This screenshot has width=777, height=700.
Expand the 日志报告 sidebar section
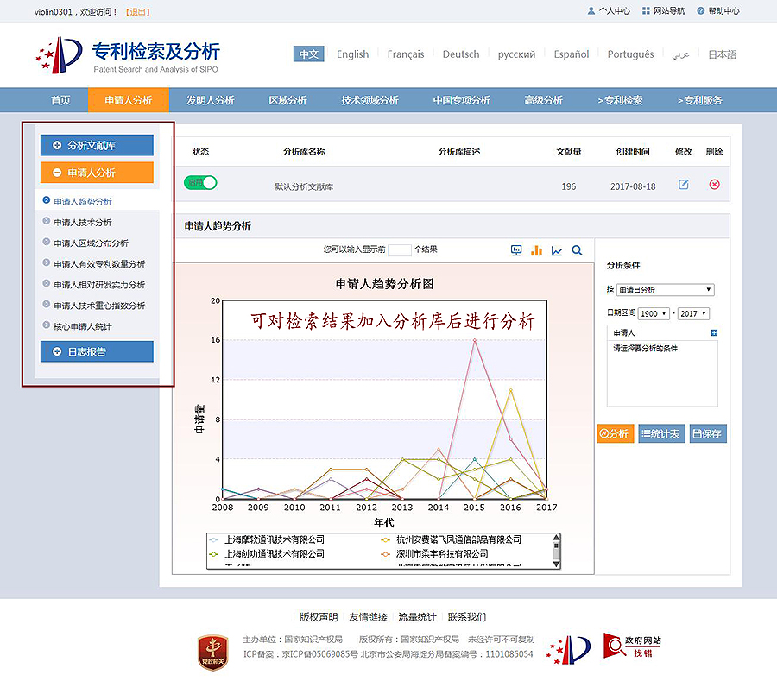click(x=97, y=352)
